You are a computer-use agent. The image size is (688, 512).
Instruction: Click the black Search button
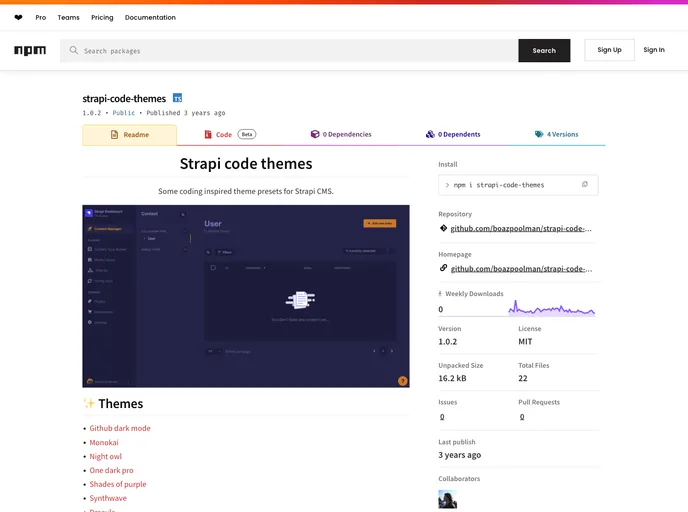[x=544, y=50]
